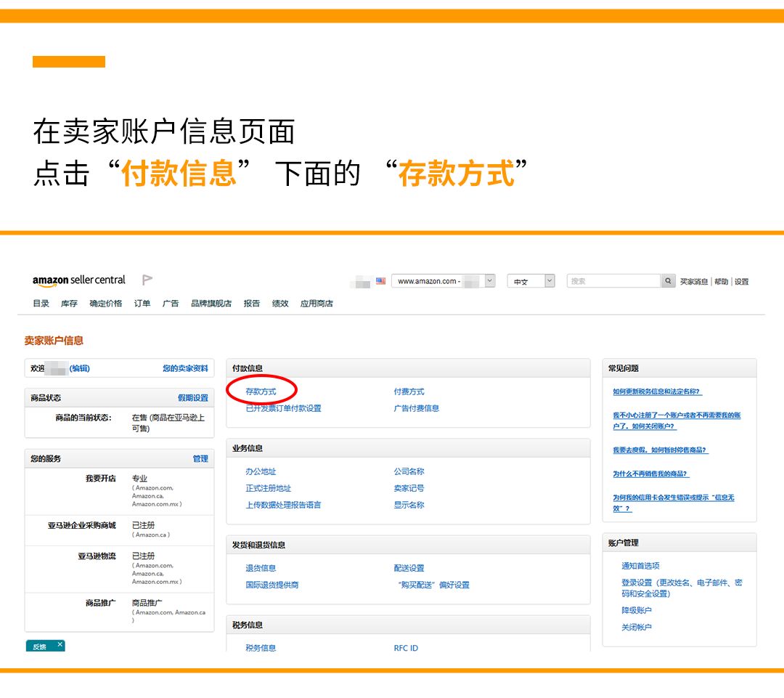Open the 广告 menu

tap(171, 303)
